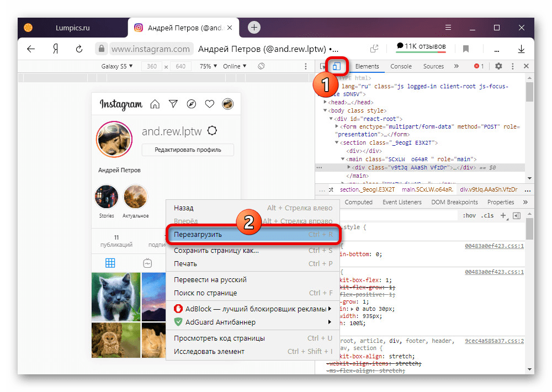Click the rotate screen icon in device toolbar
552x392 pixels.
click(x=262, y=66)
